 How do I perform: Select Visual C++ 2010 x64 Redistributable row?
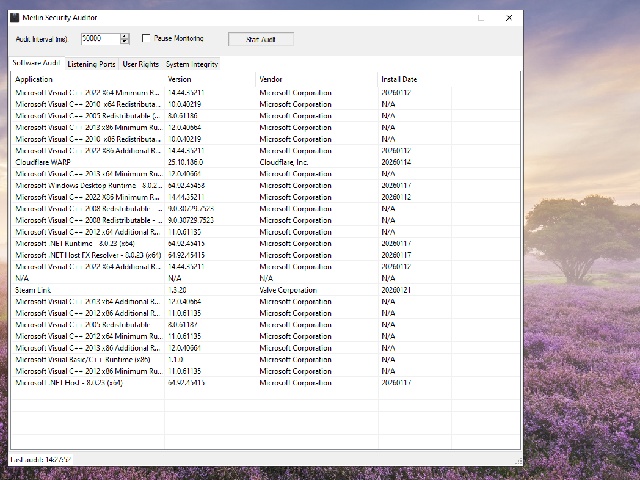[265, 104]
